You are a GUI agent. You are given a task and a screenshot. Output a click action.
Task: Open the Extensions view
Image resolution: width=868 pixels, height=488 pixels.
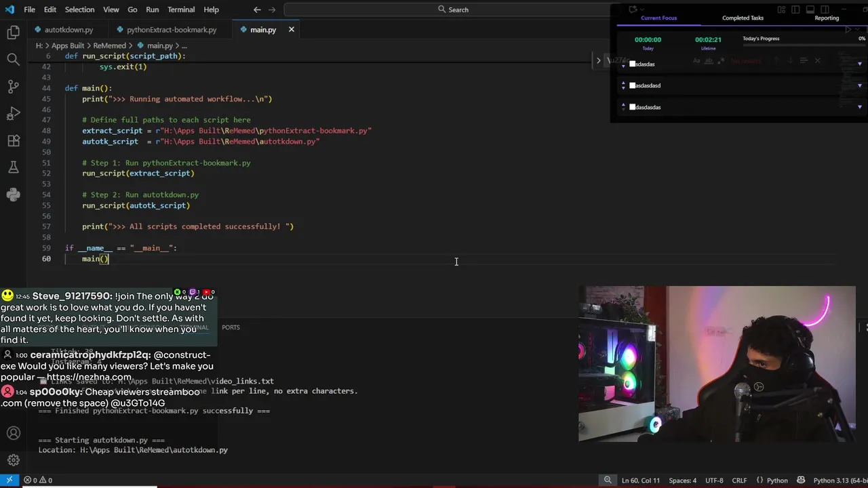(13, 141)
